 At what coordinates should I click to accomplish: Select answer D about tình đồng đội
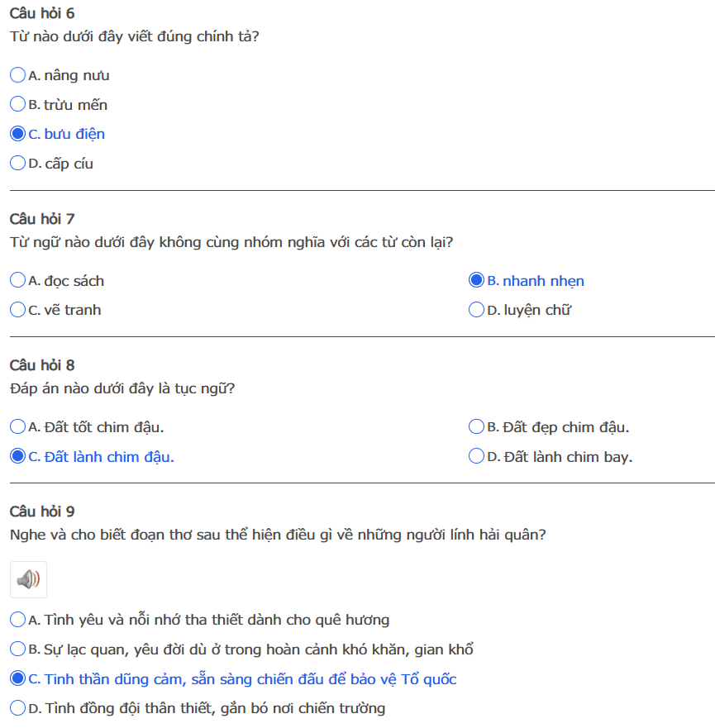18,708
